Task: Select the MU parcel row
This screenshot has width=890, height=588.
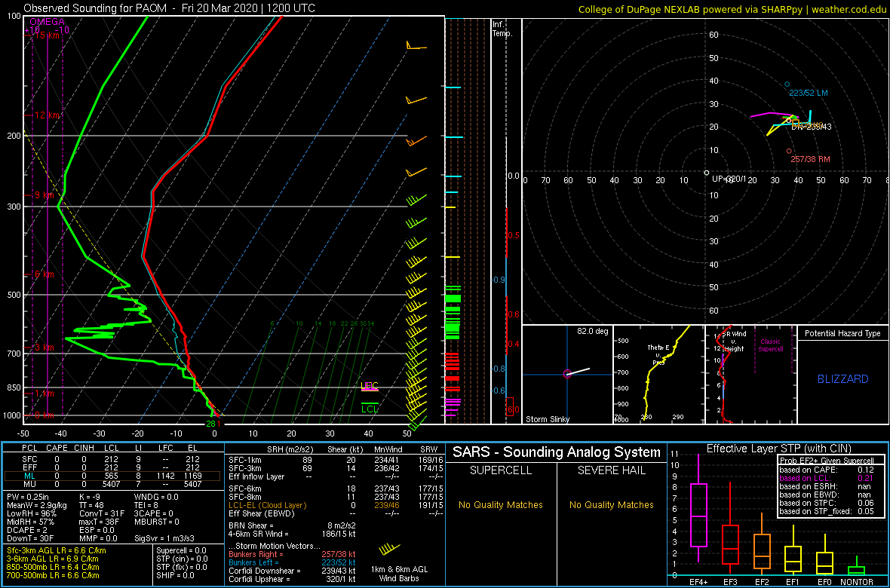Action: (x=112, y=485)
